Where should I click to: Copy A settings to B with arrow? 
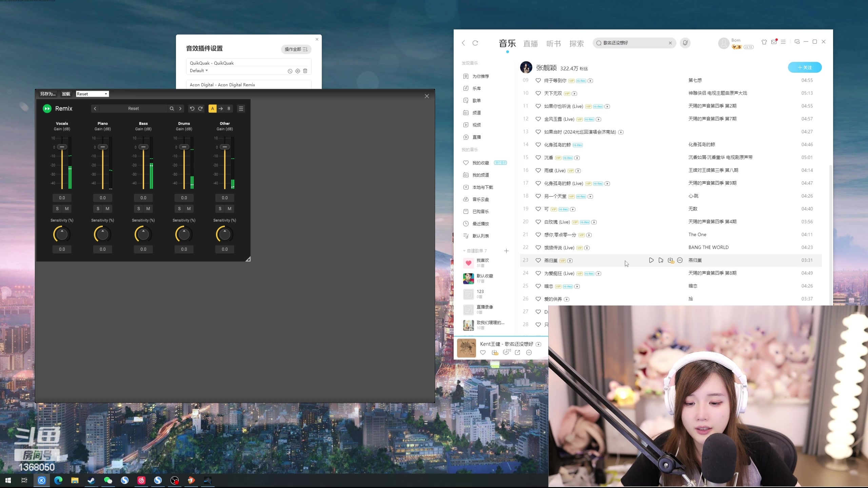coord(221,108)
